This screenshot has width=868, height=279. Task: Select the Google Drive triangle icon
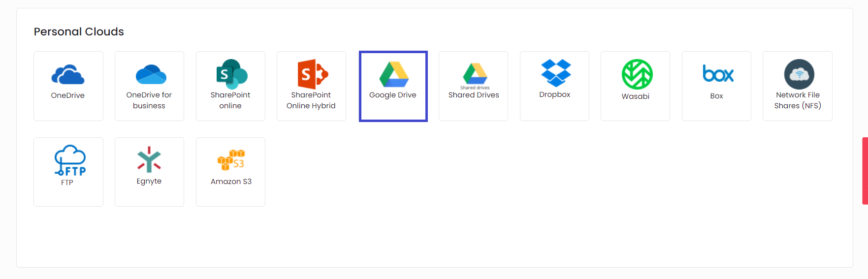click(394, 74)
